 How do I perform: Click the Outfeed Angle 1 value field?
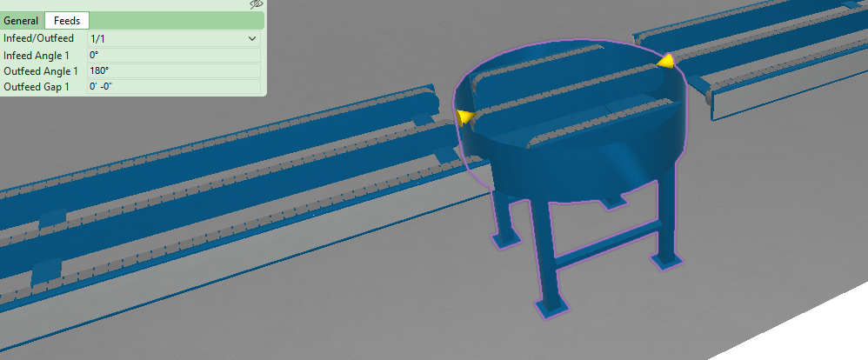[174, 71]
